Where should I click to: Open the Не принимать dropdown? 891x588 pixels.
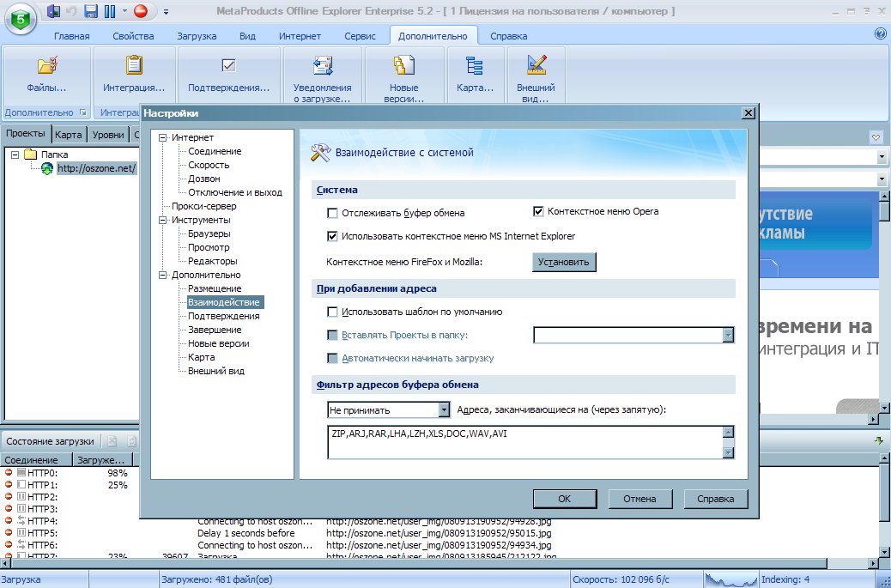coord(445,410)
